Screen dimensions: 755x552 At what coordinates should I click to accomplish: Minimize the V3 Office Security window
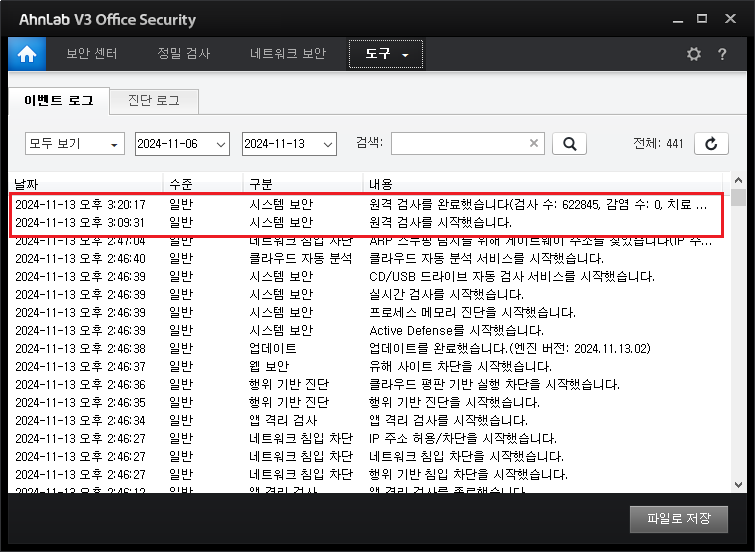[678, 20]
